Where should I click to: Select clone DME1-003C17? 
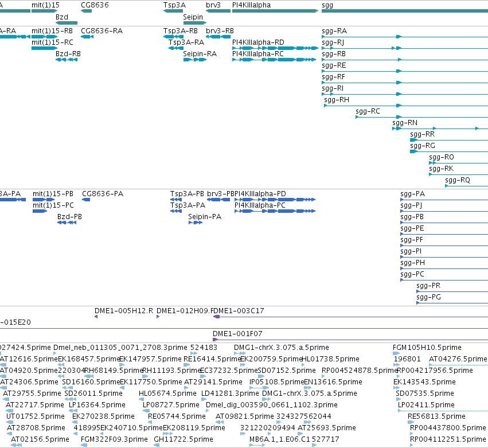[x=350, y=317]
